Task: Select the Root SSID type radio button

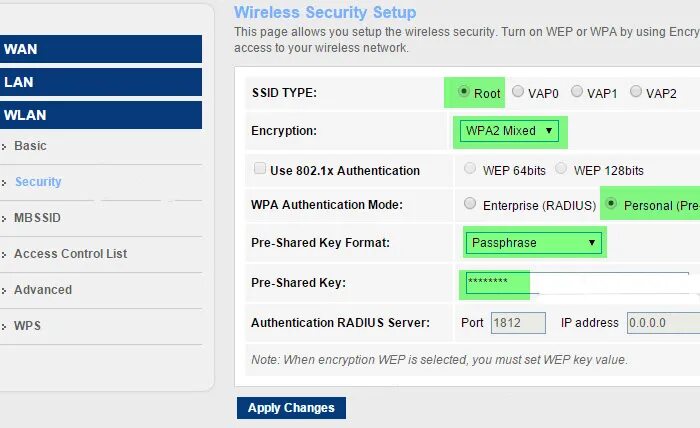Action: pyautogui.click(x=464, y=92)
